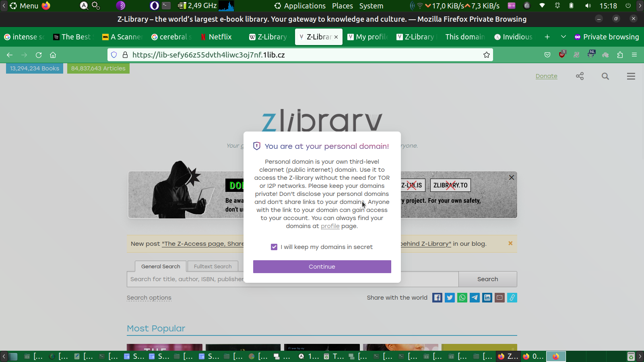Screen dimensions: 644x362
Task: Close the active Z-Library tab
Action: [336, 37]
